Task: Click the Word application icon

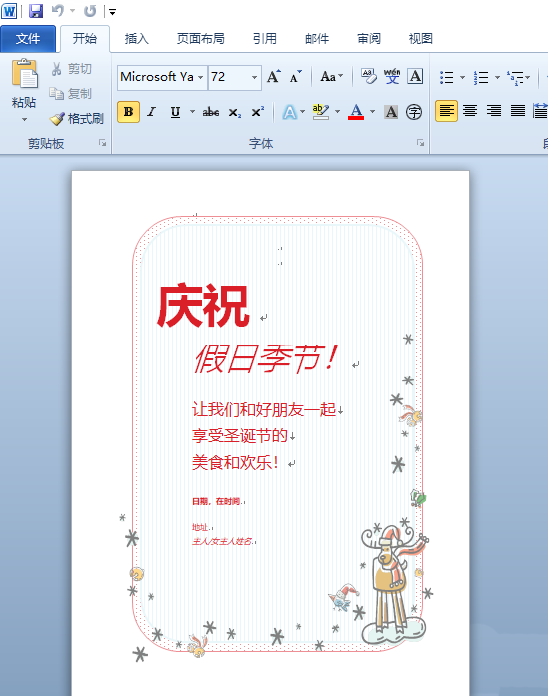Action: tap(9, 11)
